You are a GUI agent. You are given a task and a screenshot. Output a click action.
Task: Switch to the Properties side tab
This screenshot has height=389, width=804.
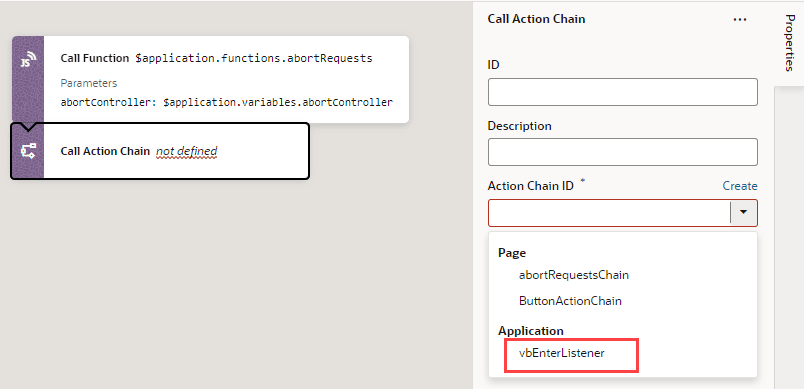tap(789, 43)
